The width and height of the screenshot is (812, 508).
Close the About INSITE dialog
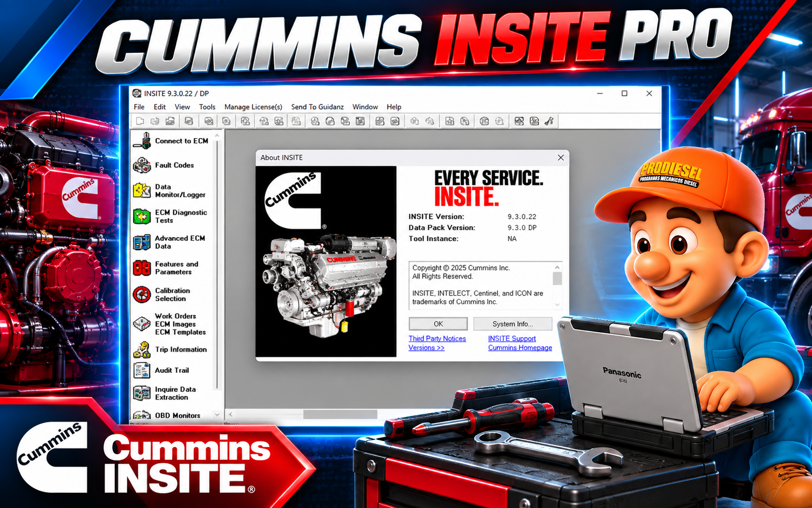coord(560,158)
